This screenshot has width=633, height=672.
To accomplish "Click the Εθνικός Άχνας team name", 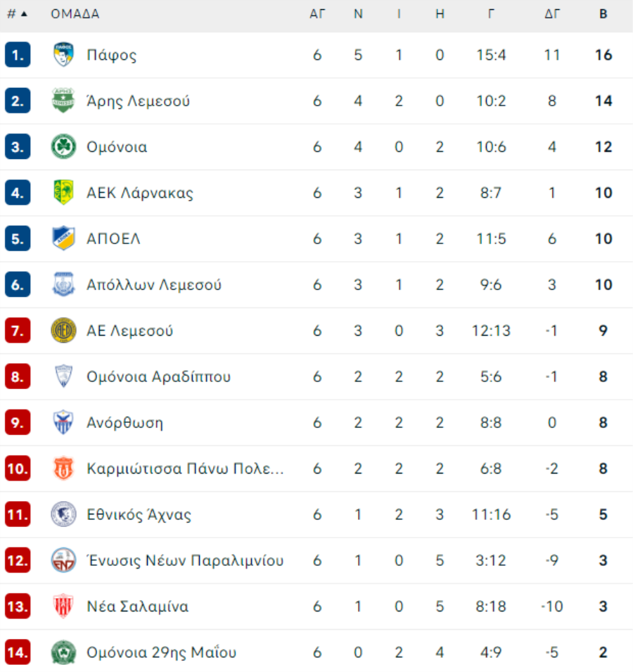I will [x=139, y=514].
